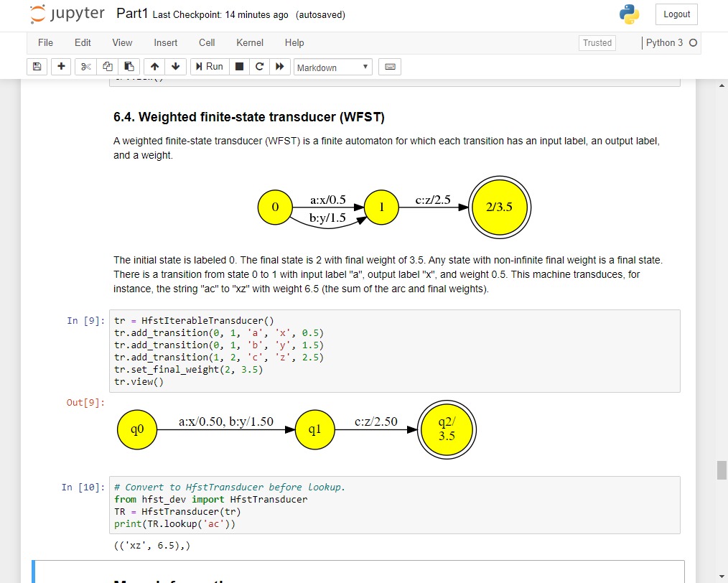Click the save and checkpoint icon
The image size is (728, 583).
coord(37,67)
